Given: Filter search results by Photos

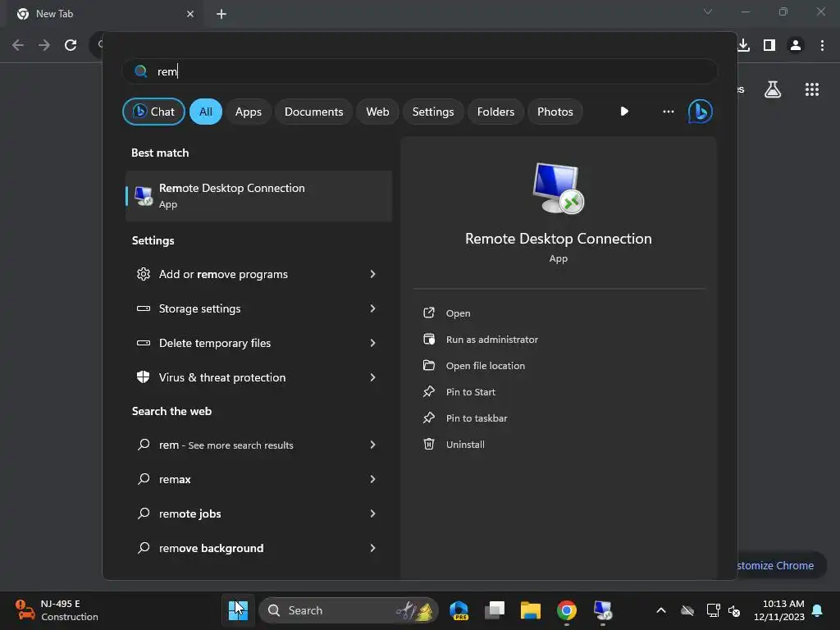Looking at the screenshot, I should [x=555, y=112].
